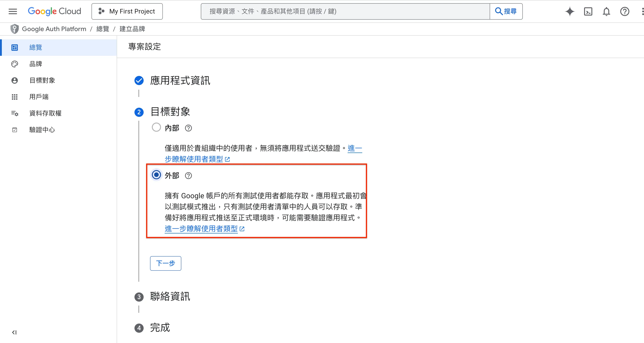Open 品牌 in the sidebar
This screenshot has width=644, height=343.
click(x=36, y=64)
